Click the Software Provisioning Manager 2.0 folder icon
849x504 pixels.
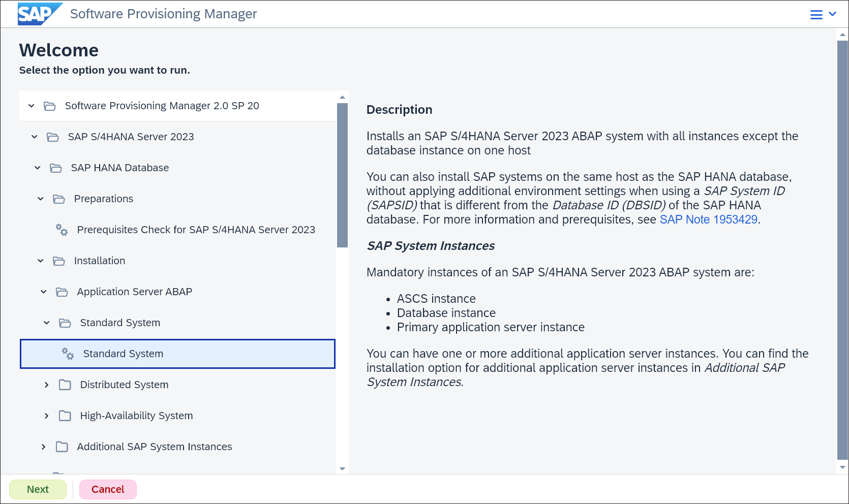(x=50, y=106)
